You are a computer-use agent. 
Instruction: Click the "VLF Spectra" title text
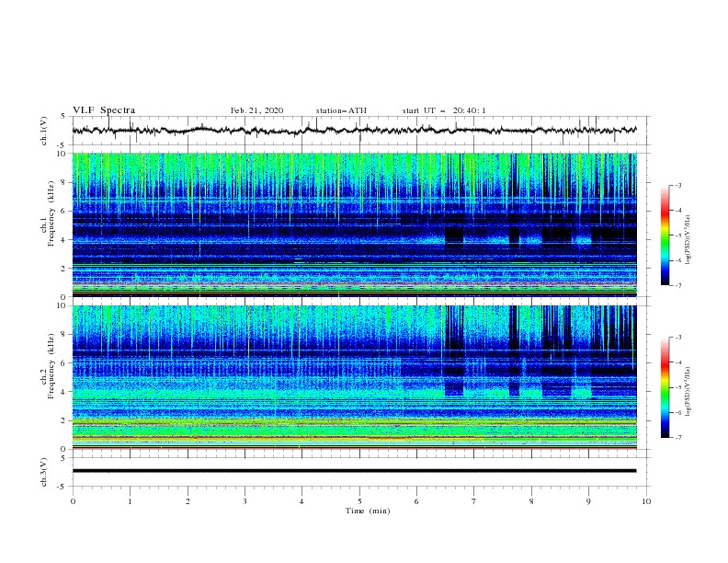(x=104, y=110)
